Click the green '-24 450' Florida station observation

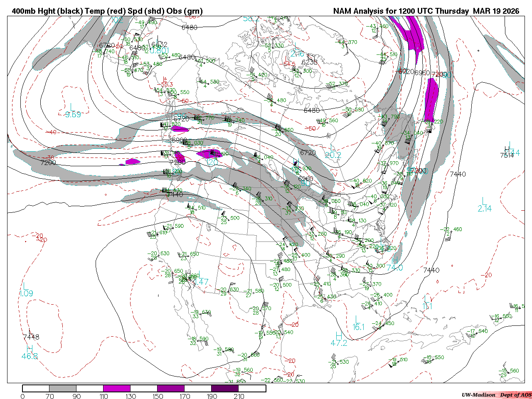click(383, 323)
